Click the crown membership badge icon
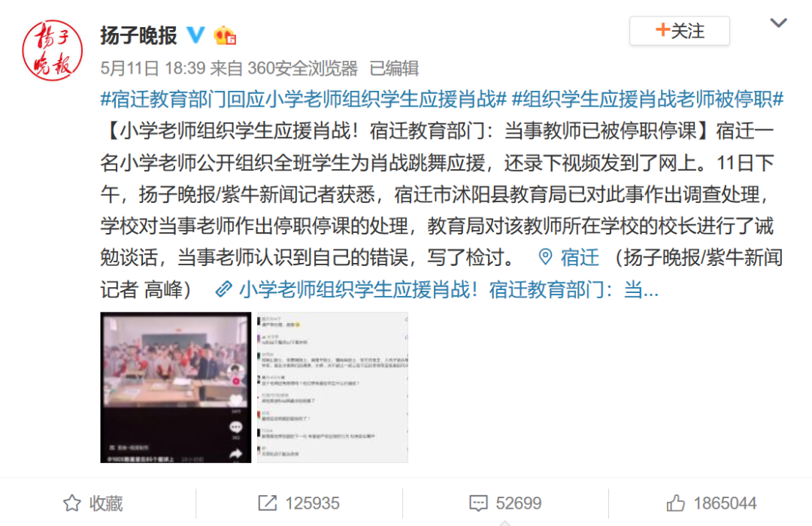This screenshot has height=526, width=812. point(225,35)
